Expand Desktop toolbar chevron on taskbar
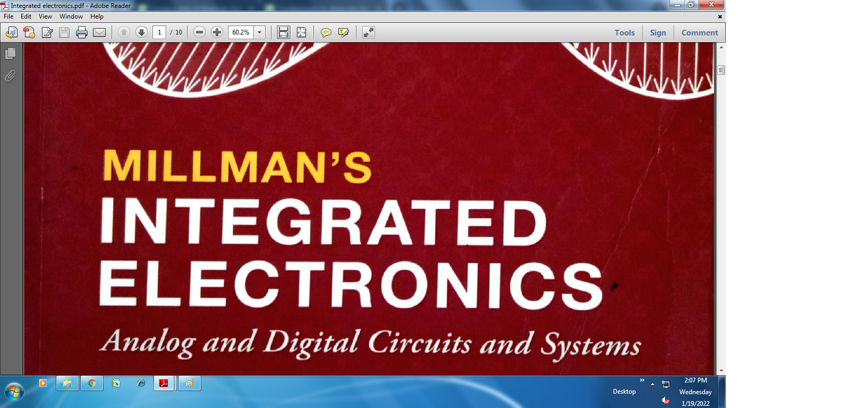 pos(642,380)
